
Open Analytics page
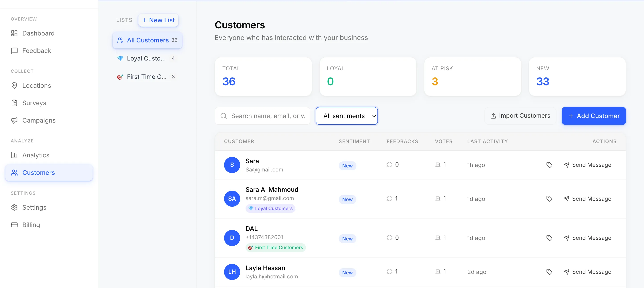(49, 155)
